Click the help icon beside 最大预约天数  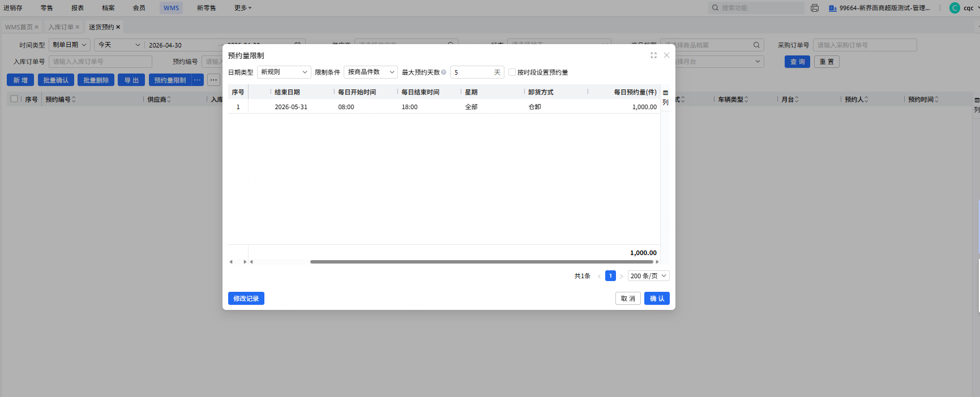pyautogui.click(x=444, y=72)
